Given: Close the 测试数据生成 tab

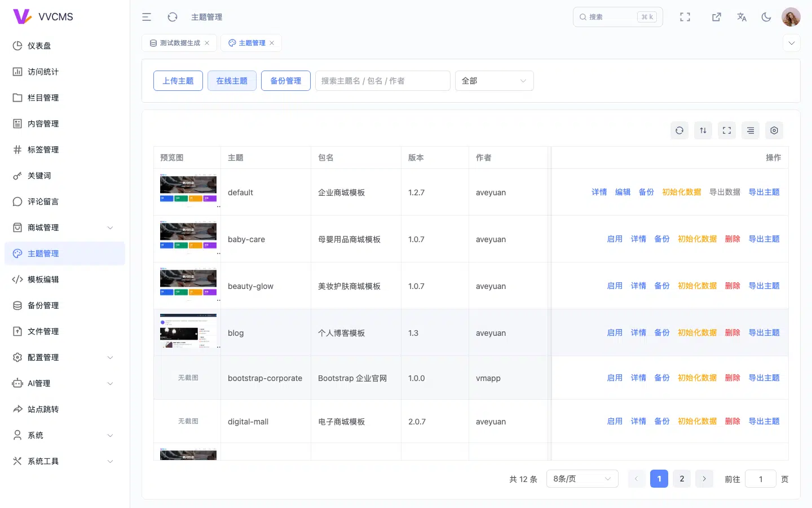Looking at the screenshot, I should point(207,43).
